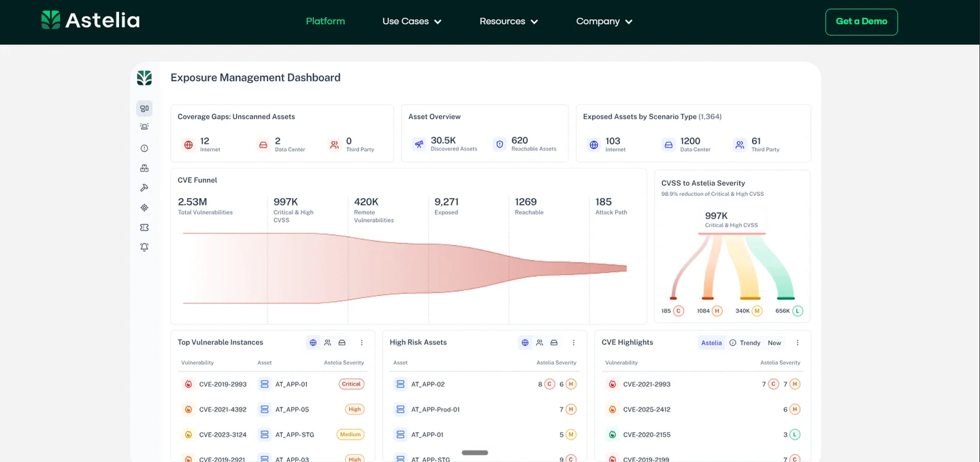Click the Astelia leaf logo in dashboard sidebar
The image size is (980, 462).
(x=144, y=78)
